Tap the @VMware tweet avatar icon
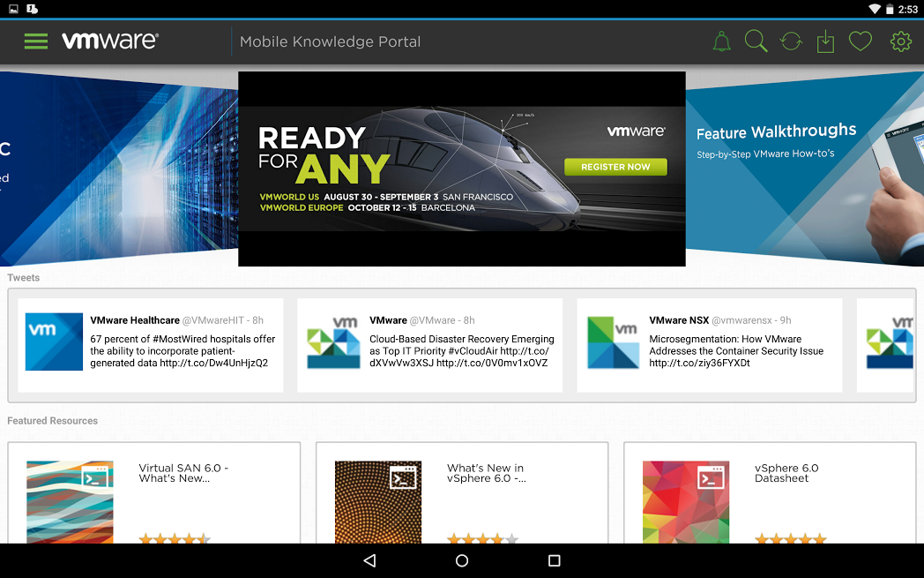The height and width of the screenshot is (578, 924). [x=333, y=342]
